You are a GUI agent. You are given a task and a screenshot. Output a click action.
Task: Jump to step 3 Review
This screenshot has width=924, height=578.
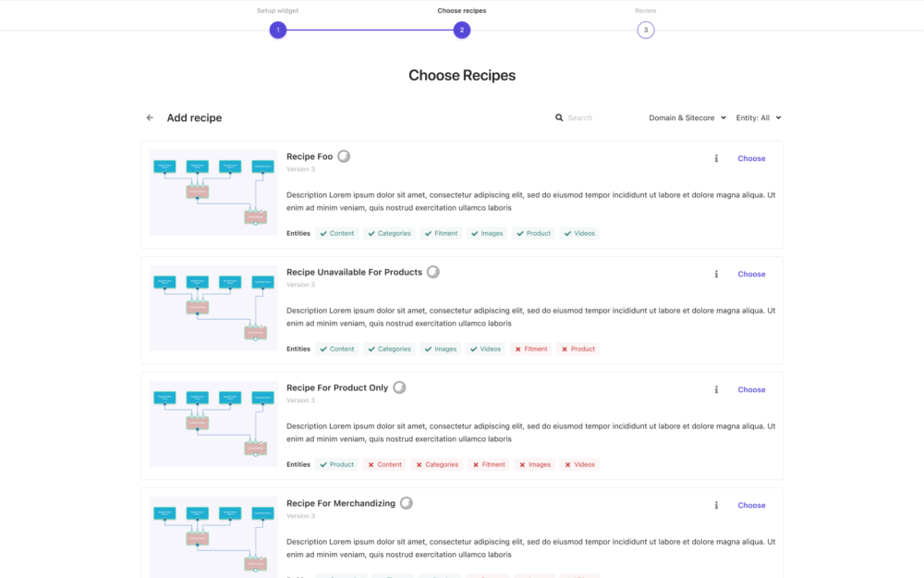646,30
